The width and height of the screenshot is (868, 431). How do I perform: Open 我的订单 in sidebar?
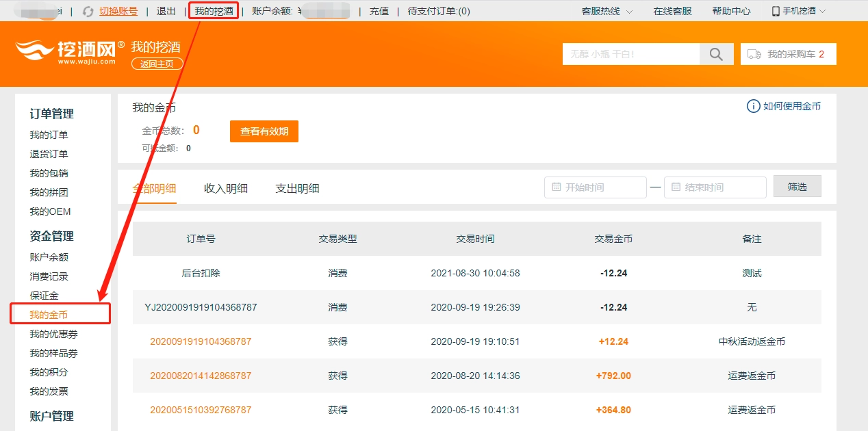(49, 135)
